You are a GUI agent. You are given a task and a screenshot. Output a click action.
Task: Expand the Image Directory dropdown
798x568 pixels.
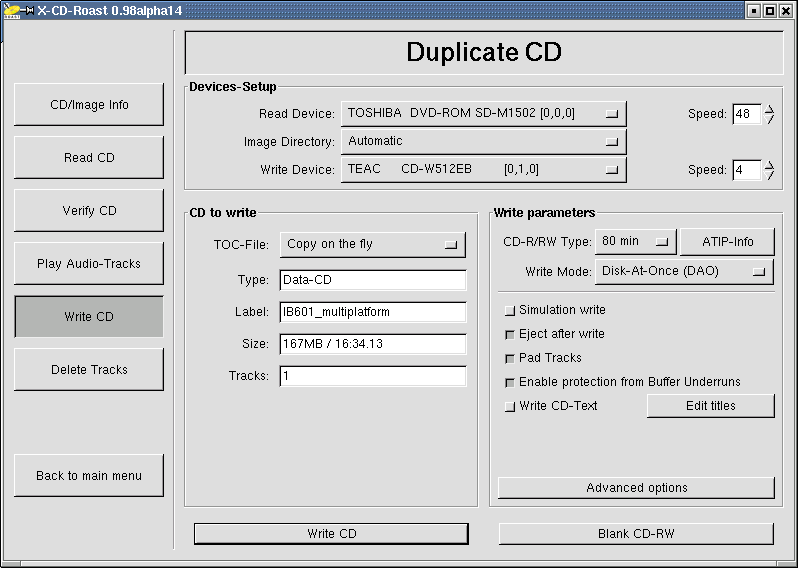[483, 142]
